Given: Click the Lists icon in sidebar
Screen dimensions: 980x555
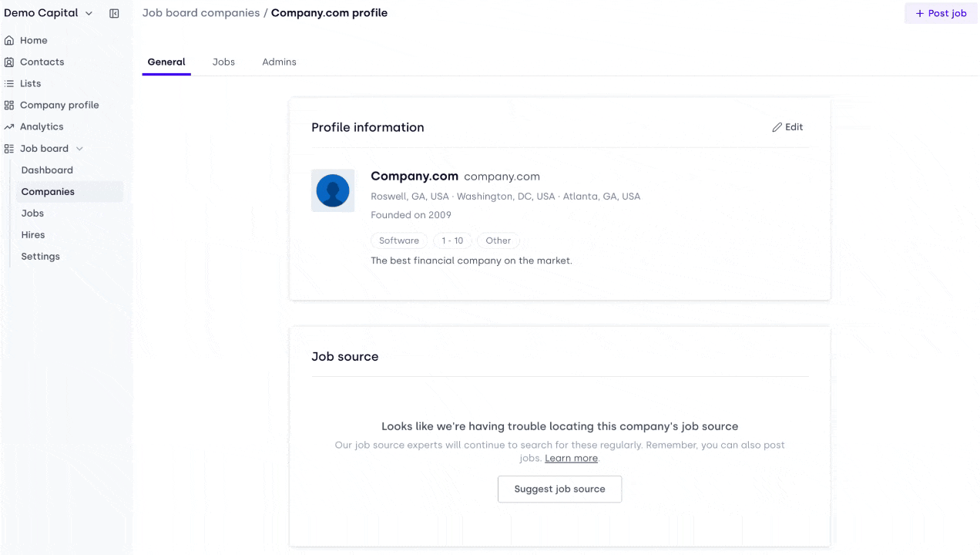Looking at the screenshot, I should coord(9,83).
